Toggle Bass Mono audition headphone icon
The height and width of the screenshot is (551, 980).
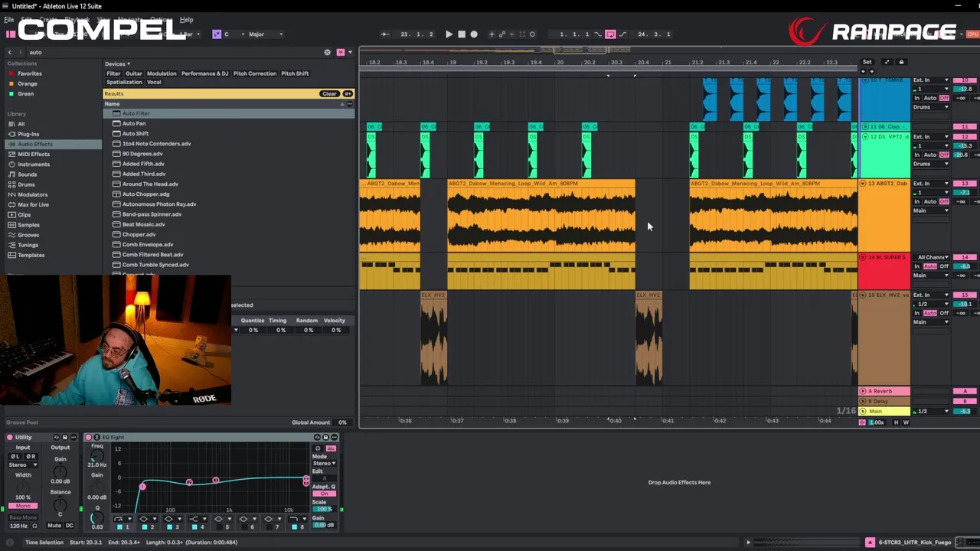click(34, 527)
